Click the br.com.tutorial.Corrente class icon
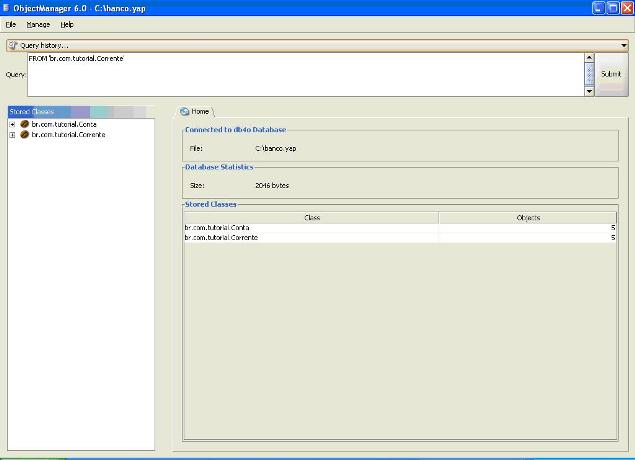 point(24,134)
